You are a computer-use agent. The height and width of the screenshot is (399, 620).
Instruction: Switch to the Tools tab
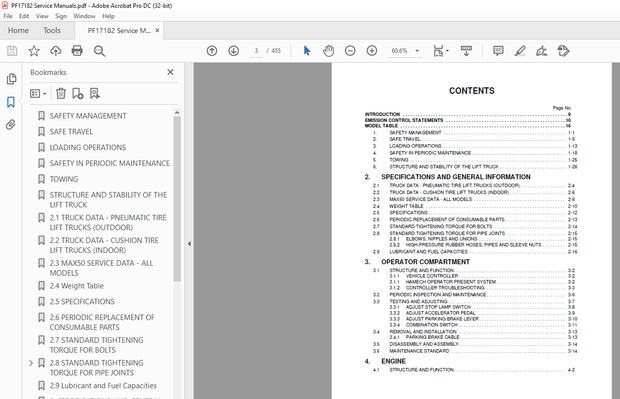[52, 30]
